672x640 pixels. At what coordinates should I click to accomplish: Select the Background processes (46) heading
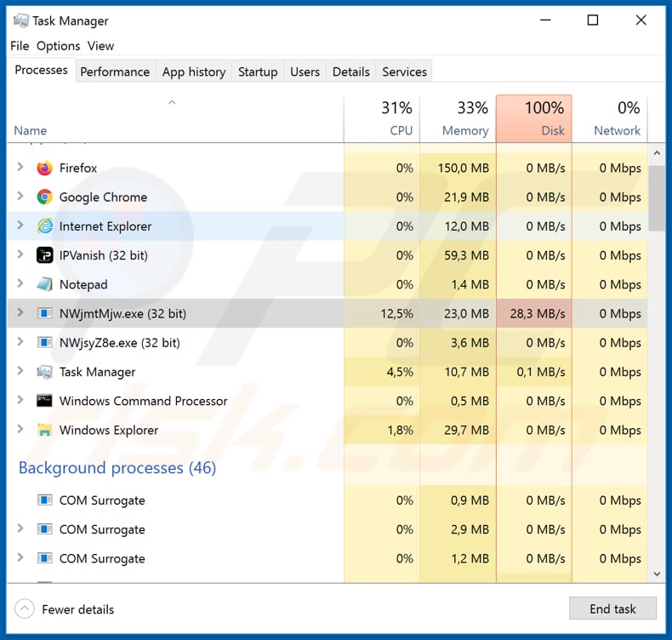click(x=117, y=468)
